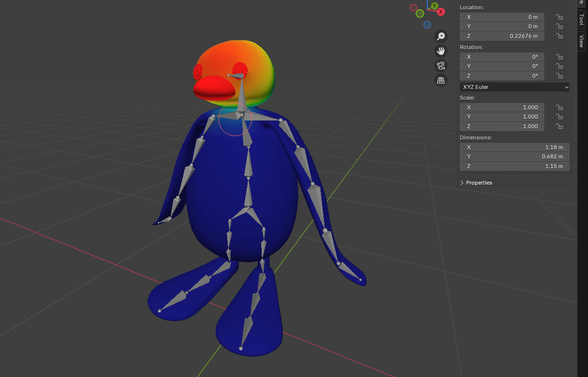Click the solid green negative Y gizmo circle
Image resolution: width=588 pixels, height=377 pixels.
click(420, 14)
